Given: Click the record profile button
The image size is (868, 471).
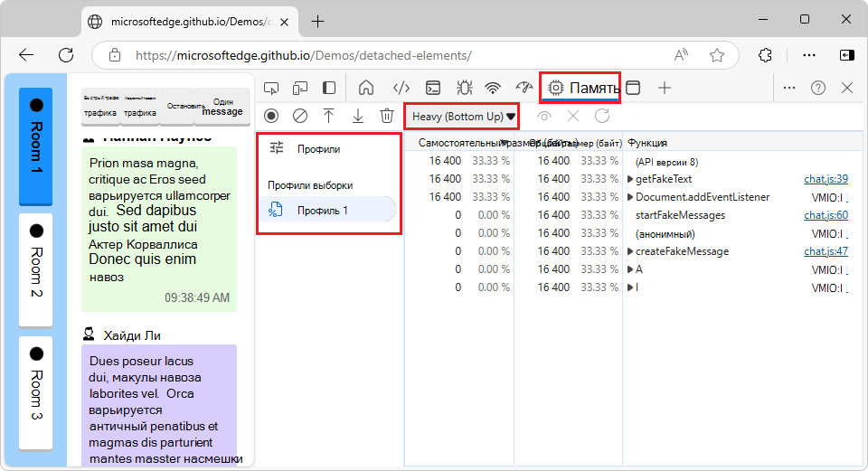Looking at the screenshot, I should coord(271,116).
